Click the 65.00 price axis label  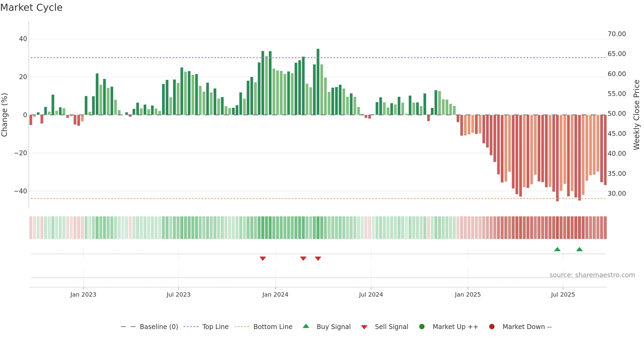[617, 54]
